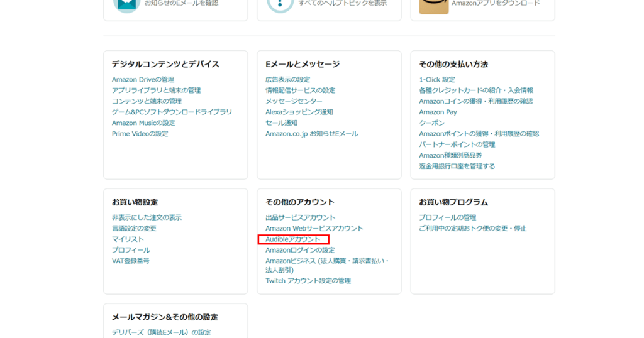
Task: Open Amazonポイントの獲得・利用履歴の確認 link
Action: [x=479, y=134]
